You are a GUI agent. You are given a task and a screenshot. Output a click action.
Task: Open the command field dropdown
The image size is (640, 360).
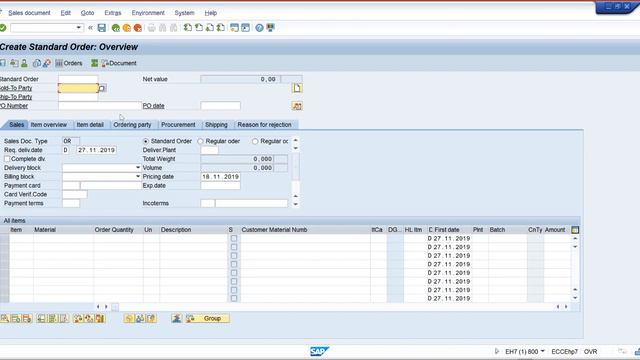pos(79,28)
